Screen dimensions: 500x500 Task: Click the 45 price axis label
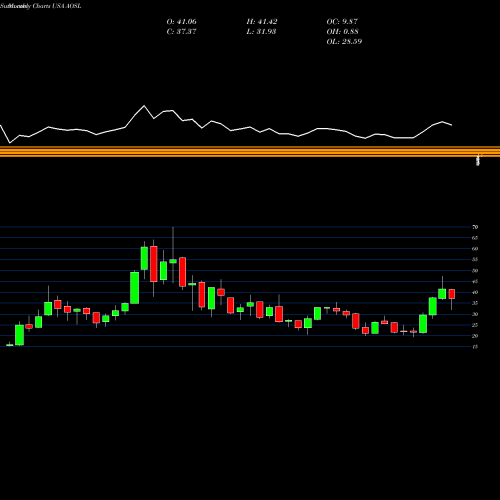coord(475,281)
